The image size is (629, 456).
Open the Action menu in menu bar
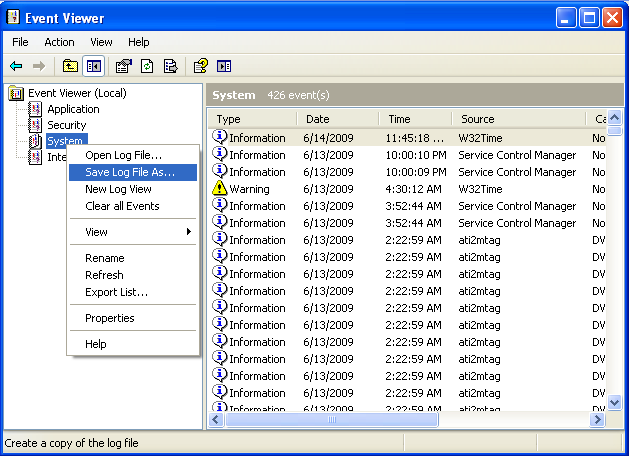pos(59,42)
